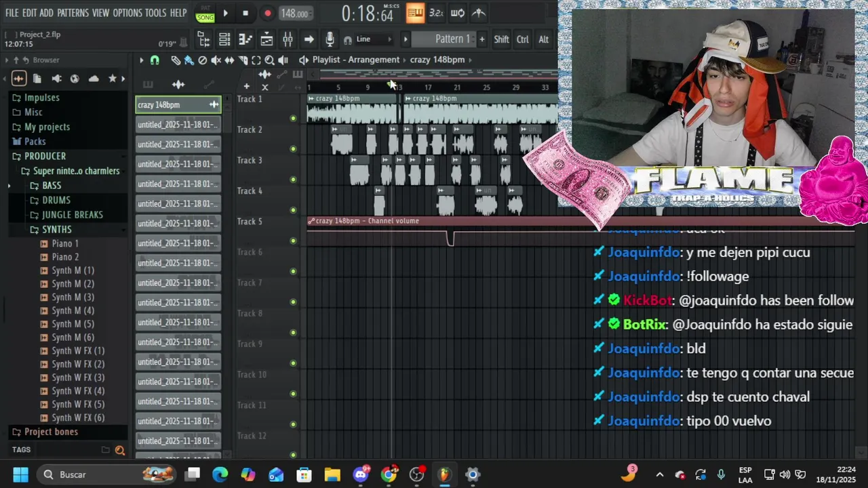Open the FILE menu
868x488 pixels.
12,13
